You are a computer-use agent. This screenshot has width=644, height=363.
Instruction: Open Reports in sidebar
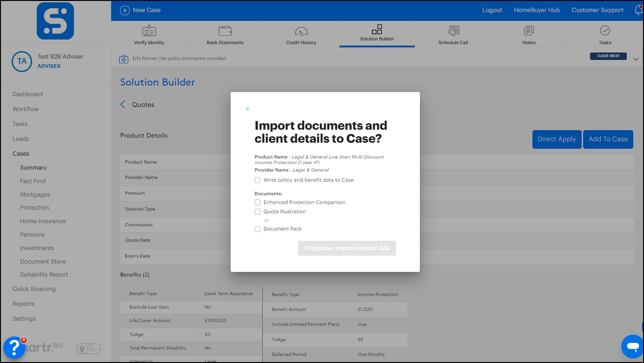pos(23,304)
